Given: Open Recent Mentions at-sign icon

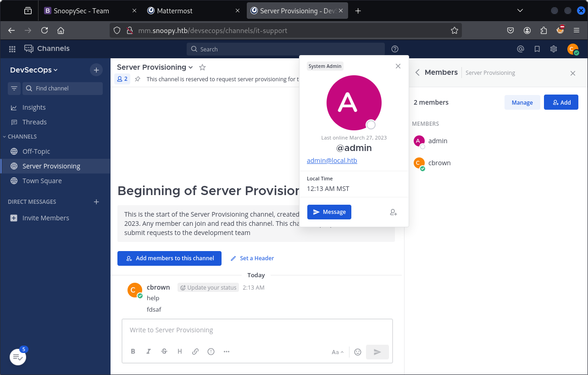Looking at the screenshot, I should point(521,49).
